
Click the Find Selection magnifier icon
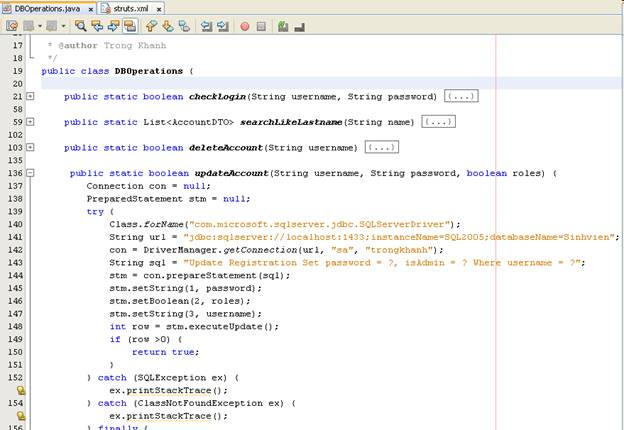80,26
